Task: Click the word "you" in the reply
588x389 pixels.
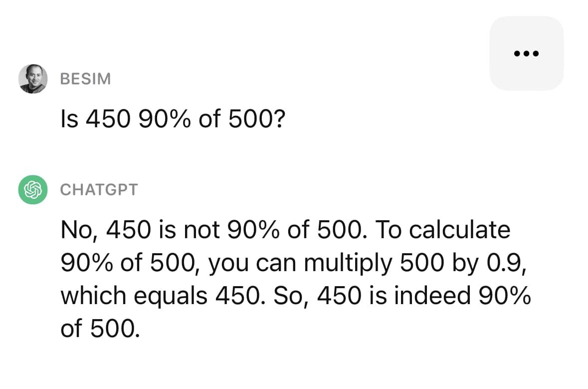Action: 228,265
